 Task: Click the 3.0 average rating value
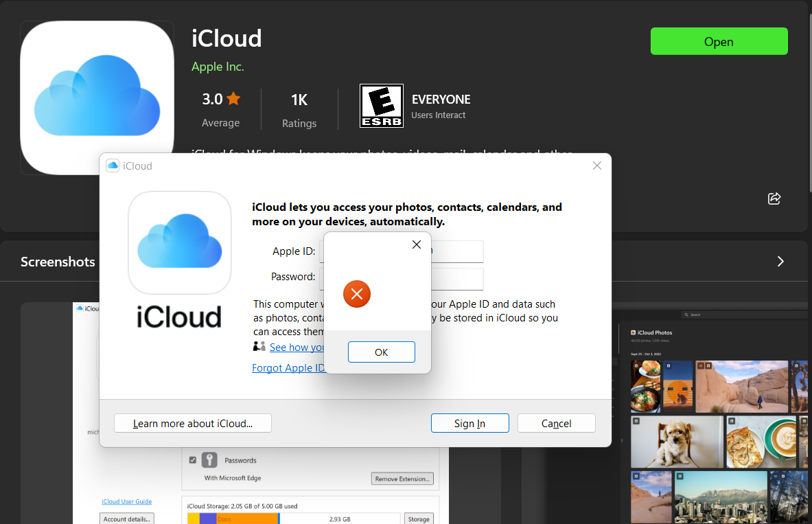(x=212, y=99)
